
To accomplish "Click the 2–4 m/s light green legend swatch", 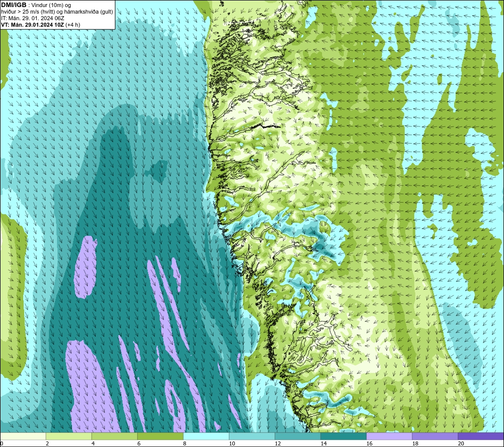I will click(69, 436).
